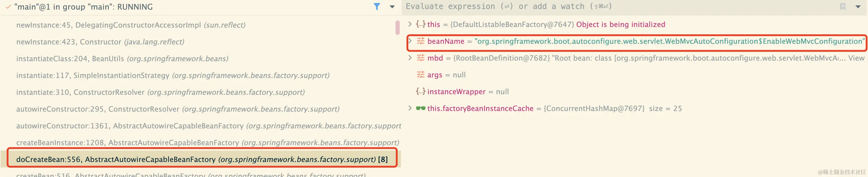This screenshot has width=868, height=177.
Task: Select frame createBean:516 at the bottom
Action: [x=191, y=174]
